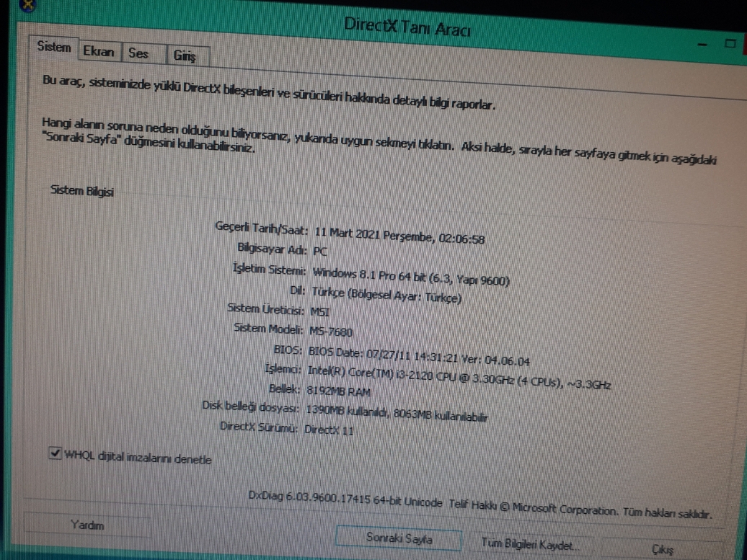Maximize the DirectX Tanı Aracı window
This screenshot has height=560, width=747.
(730, 43)
